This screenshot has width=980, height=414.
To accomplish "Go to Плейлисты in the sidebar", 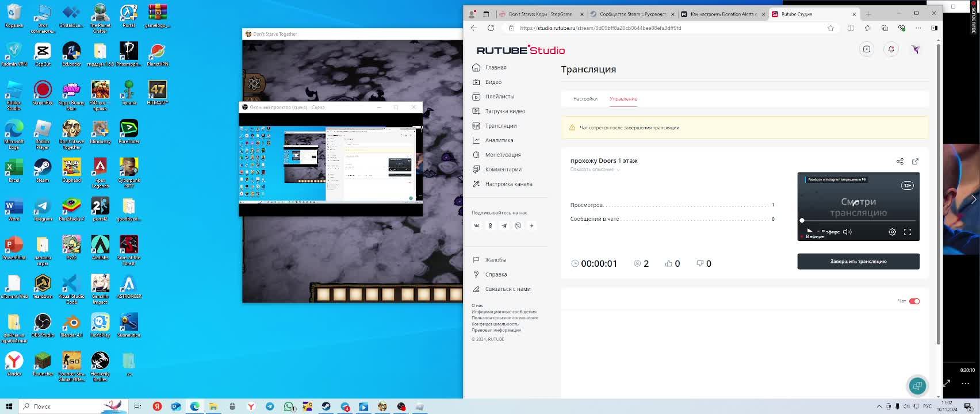I will 493,97.
